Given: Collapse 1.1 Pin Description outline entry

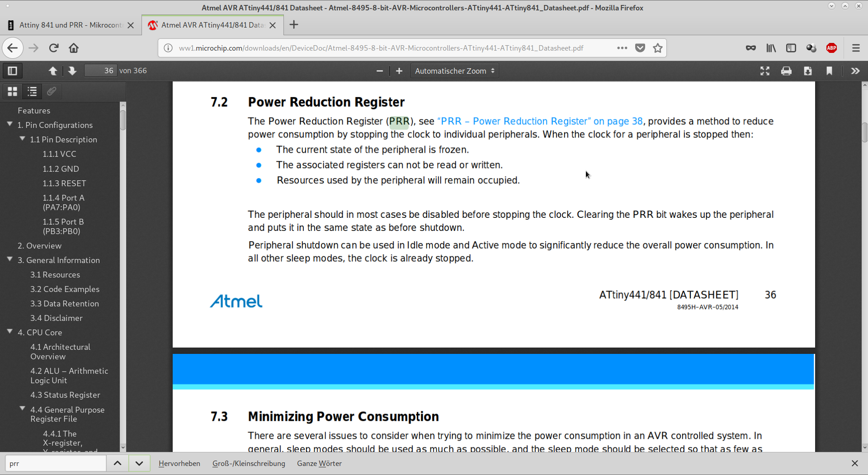Looking at the screenshot, I should [x=22, y=138].
